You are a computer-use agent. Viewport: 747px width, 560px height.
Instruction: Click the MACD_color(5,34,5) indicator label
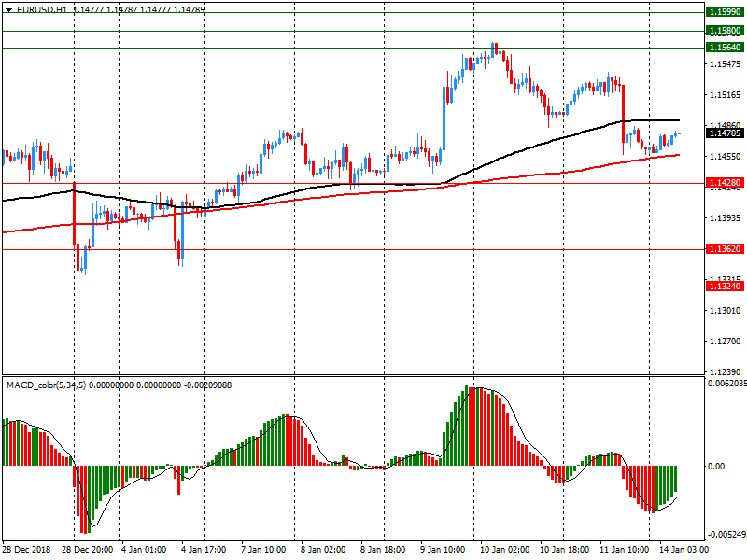(46, 385)
